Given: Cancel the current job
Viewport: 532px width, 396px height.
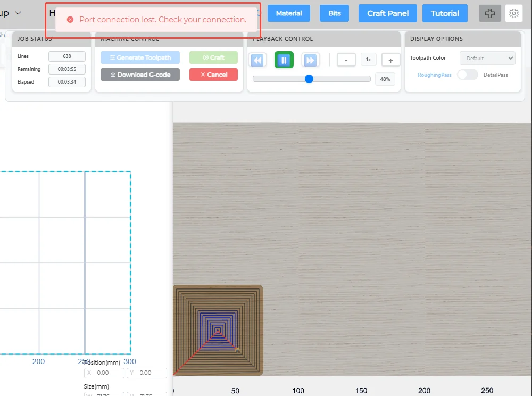Looking at the screenshot, I should tap(213, 75).
